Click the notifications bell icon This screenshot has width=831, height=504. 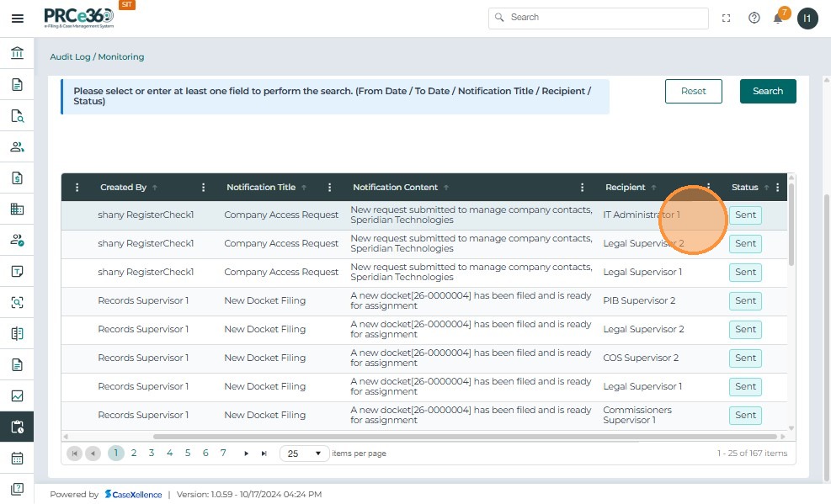click(778, 19)
